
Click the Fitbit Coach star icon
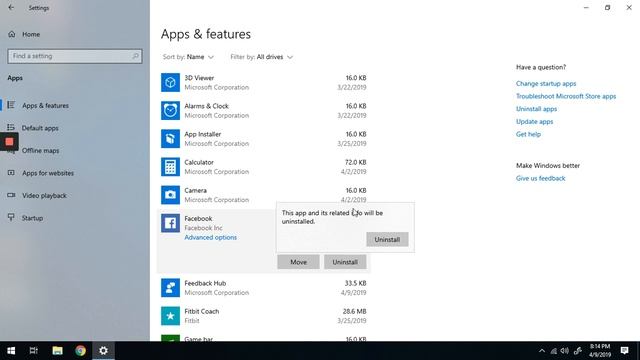170,316
